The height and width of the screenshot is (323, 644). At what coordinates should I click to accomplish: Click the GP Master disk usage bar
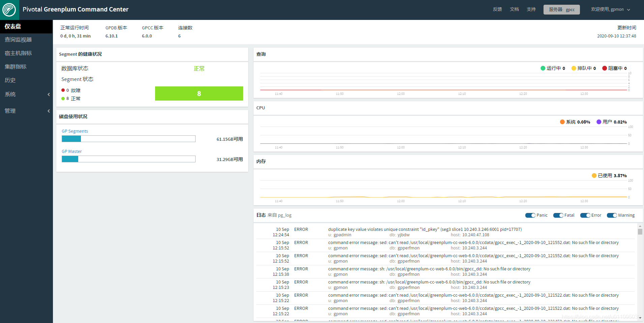click(128, 159)
